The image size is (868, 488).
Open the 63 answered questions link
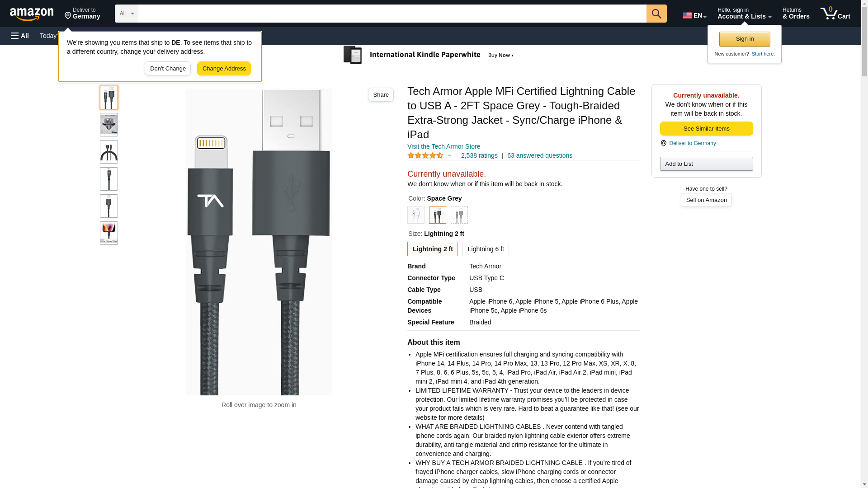[539, 156]
